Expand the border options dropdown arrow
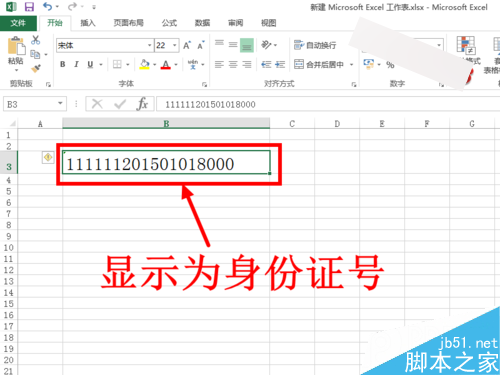Image resolution: width=500 pixels, height=375 pixels. click(x=128, y=64)
